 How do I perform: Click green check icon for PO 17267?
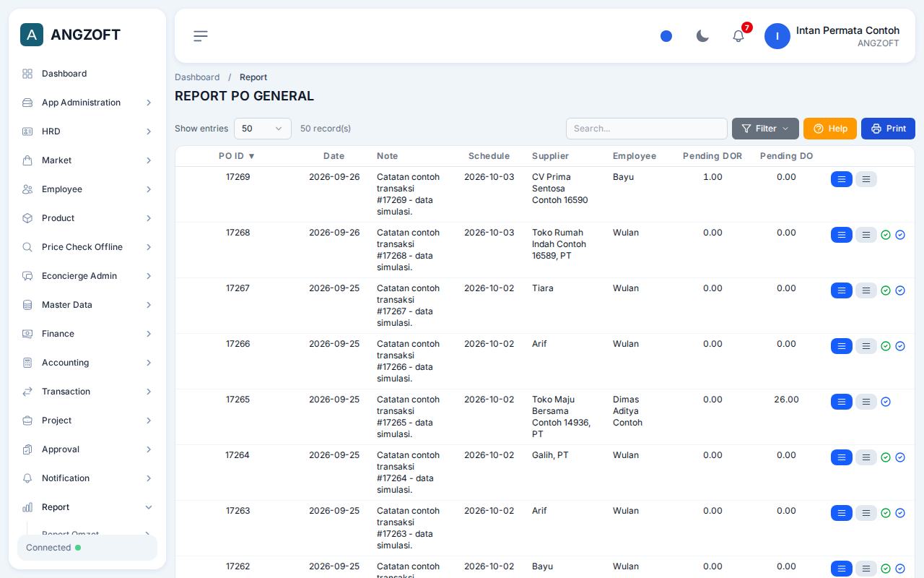pyautogui.click(x=886, y=290)
